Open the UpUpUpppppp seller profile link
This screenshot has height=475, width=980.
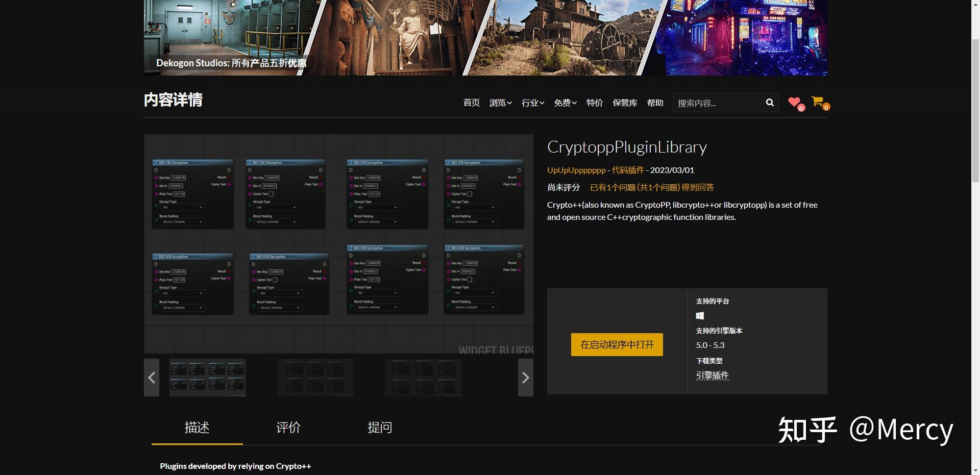coord(575,170)
